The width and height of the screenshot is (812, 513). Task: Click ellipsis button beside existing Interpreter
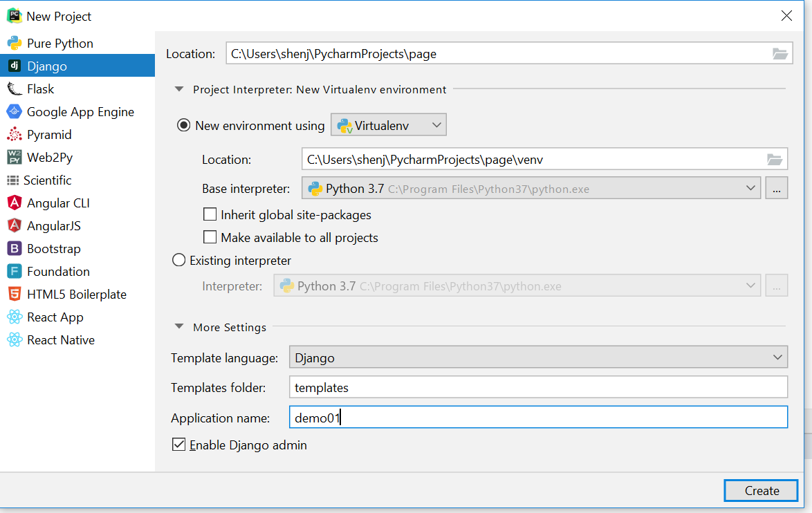776,286
